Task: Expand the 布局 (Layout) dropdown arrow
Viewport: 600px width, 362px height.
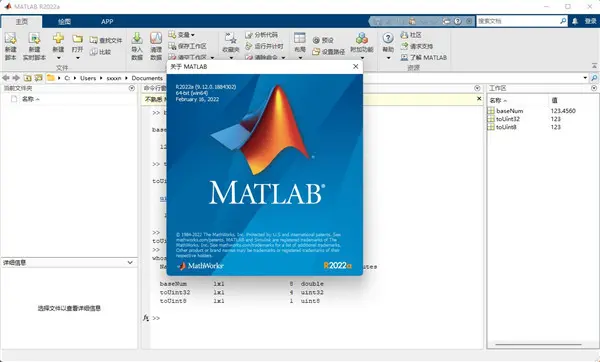Action: 300,58
